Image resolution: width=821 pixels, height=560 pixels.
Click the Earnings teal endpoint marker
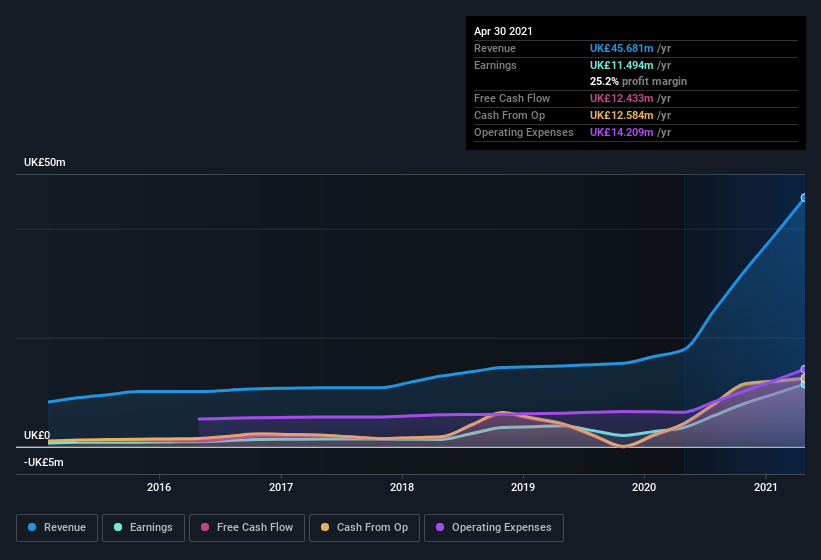click(x=804, y=384)
